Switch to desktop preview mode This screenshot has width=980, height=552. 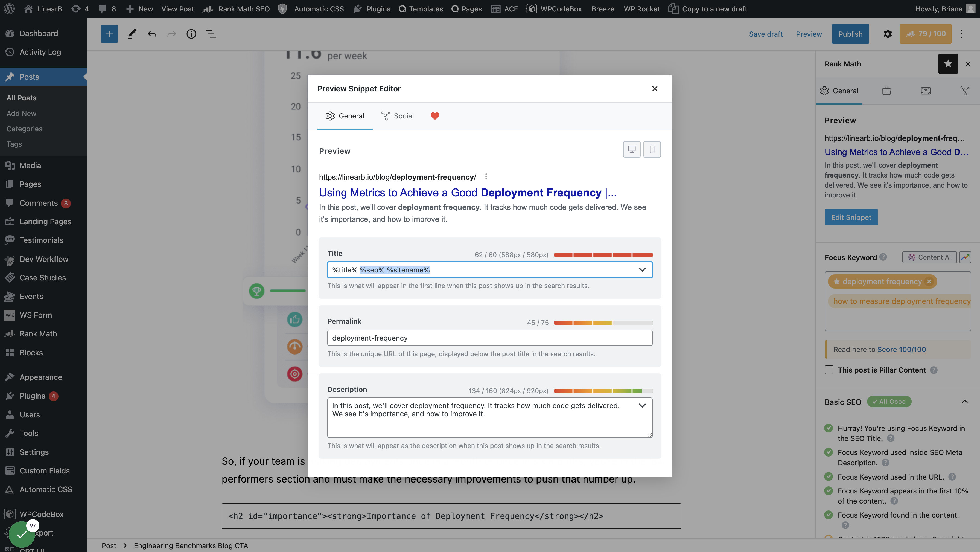[632, 149]
